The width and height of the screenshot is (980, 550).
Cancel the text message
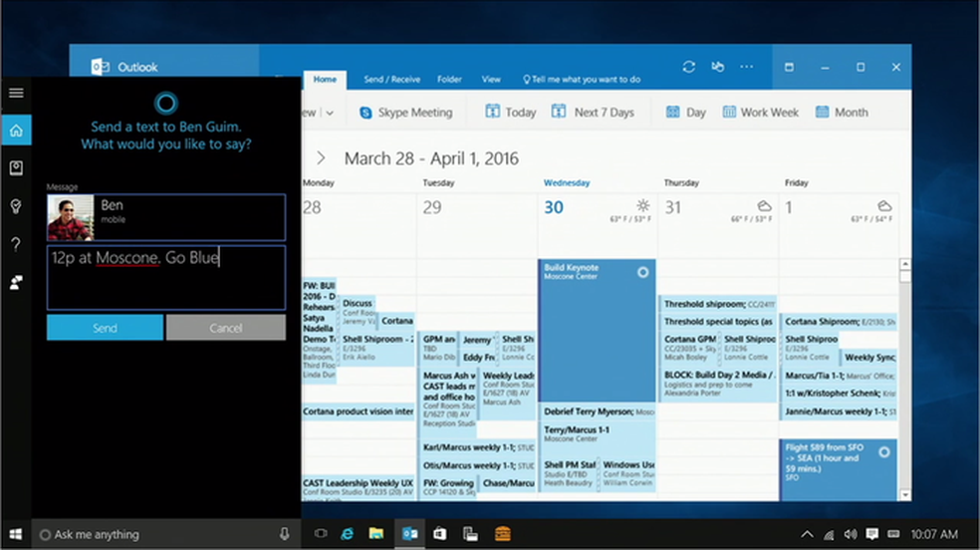[x=226, y=328]
